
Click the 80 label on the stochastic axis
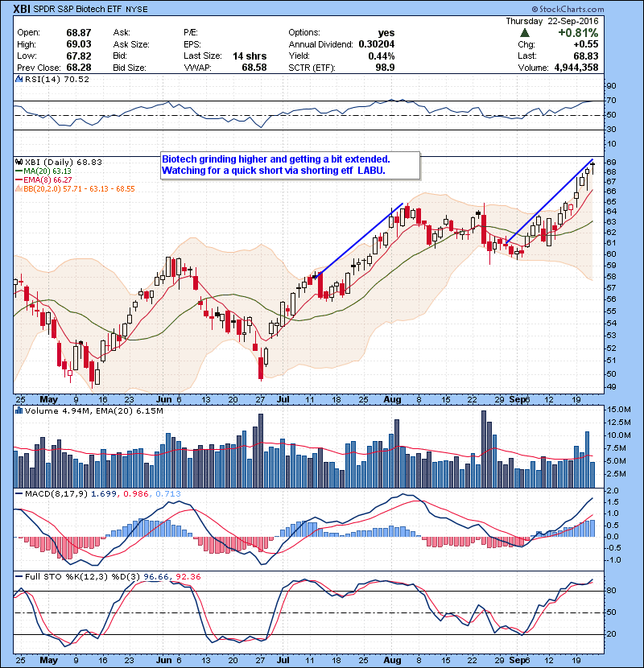[x=611, y=591]
